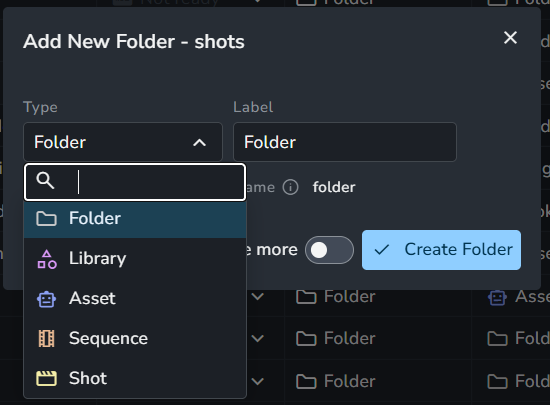The image size is (550, 405).
Task: Select Library type option
Action: tap(135, 258)
